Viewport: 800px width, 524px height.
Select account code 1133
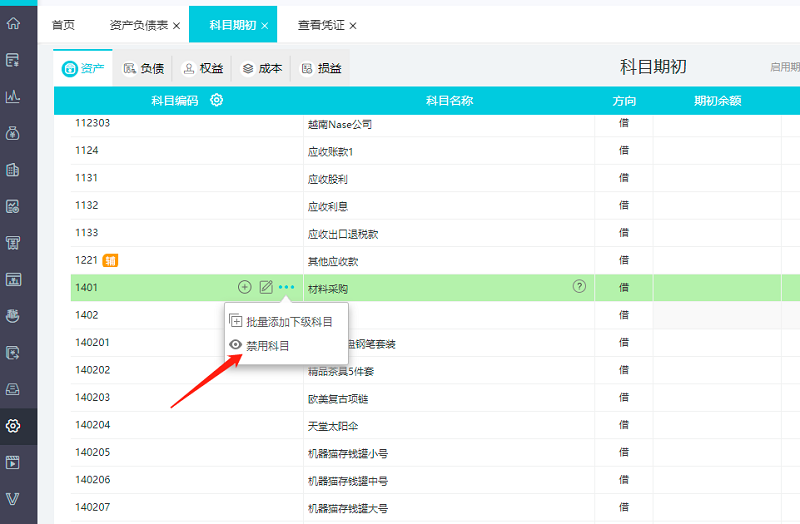pos(87,233)
